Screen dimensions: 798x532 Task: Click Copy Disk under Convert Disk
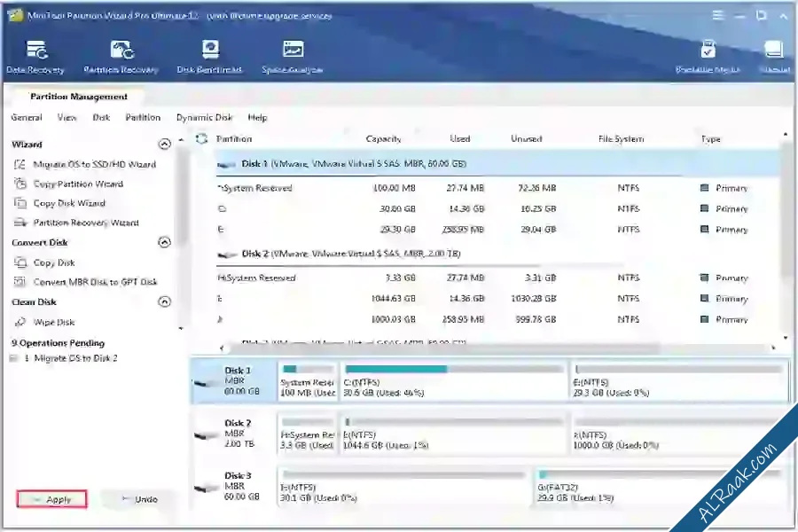44,262
